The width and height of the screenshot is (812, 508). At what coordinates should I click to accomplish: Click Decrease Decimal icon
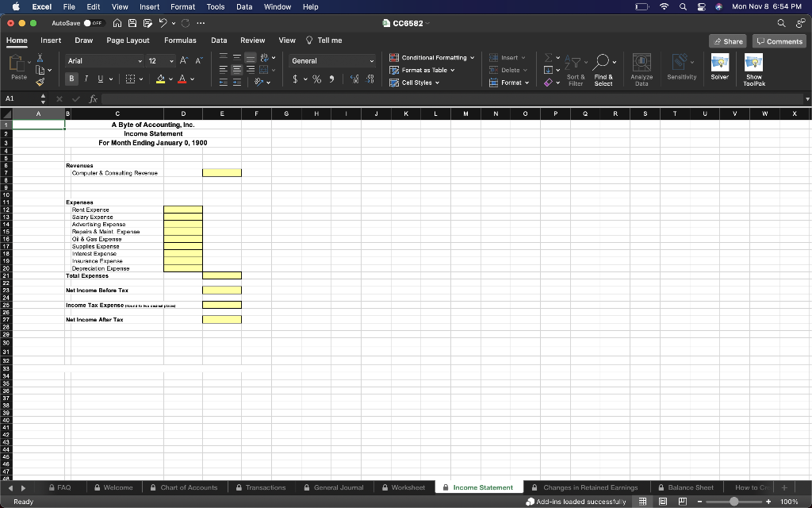coord(370,79)
